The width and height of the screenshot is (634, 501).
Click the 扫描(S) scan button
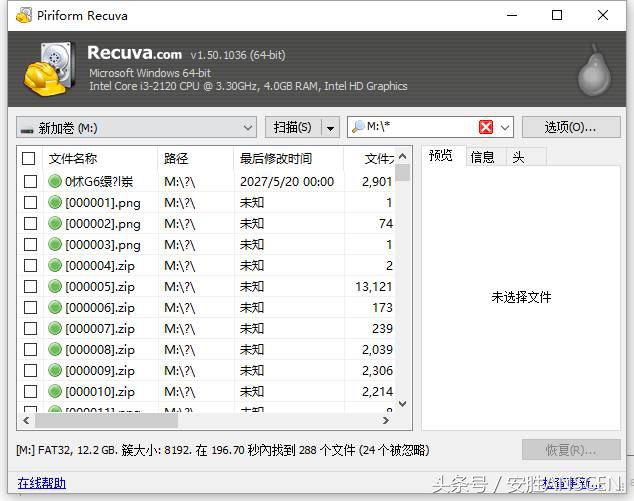[293, 128]
